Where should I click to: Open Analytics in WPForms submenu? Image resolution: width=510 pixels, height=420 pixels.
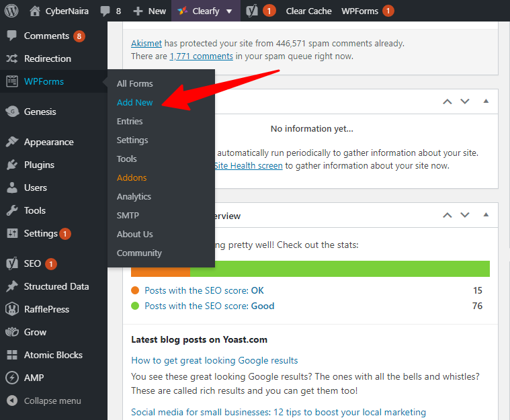pos(134,196)
